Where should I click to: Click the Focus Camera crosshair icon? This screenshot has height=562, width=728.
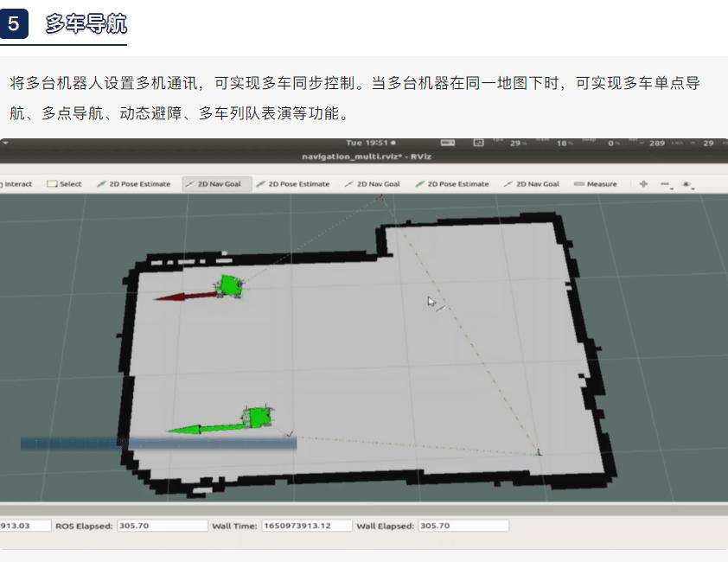643,183
